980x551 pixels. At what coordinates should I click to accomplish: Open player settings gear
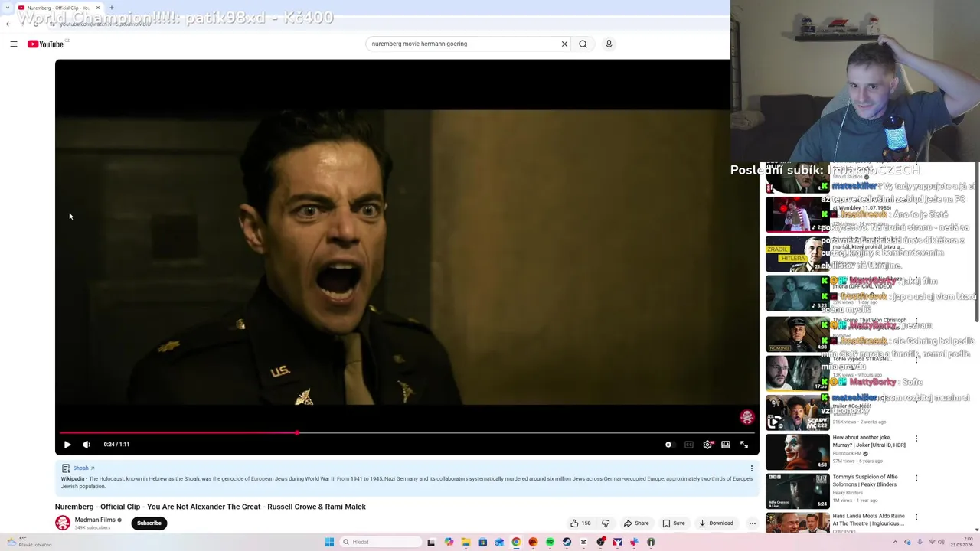coord(707,445)
